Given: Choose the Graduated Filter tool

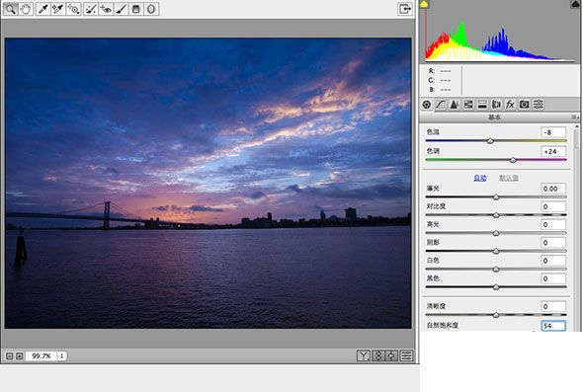Looking at the screenshot, I should tap(136, 9).
